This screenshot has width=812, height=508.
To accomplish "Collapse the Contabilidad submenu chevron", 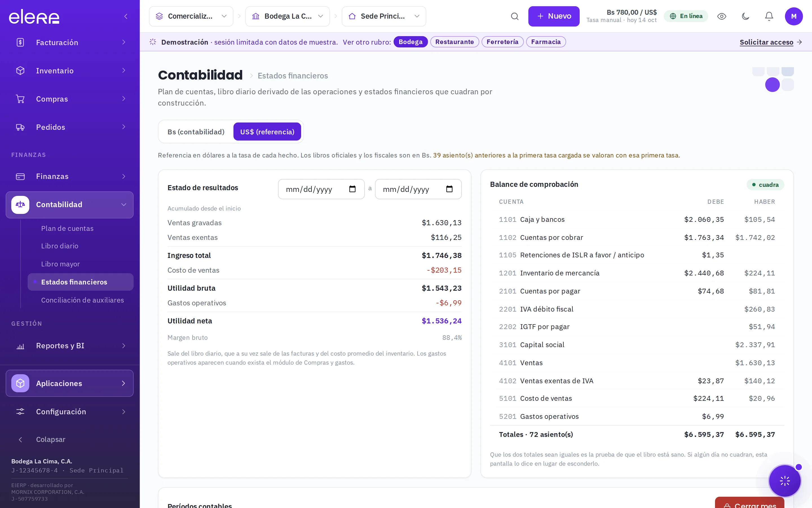I will point(124,205).
